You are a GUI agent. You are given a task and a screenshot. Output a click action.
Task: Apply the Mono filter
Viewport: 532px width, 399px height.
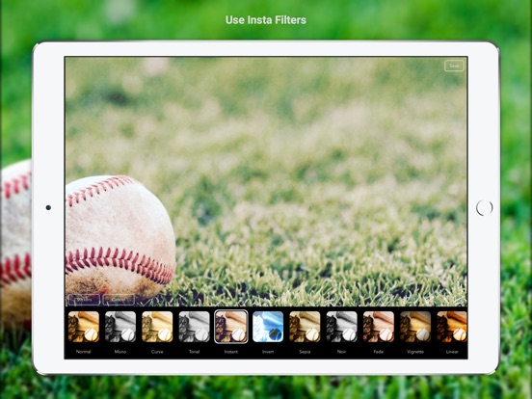(x=120, y=327)
